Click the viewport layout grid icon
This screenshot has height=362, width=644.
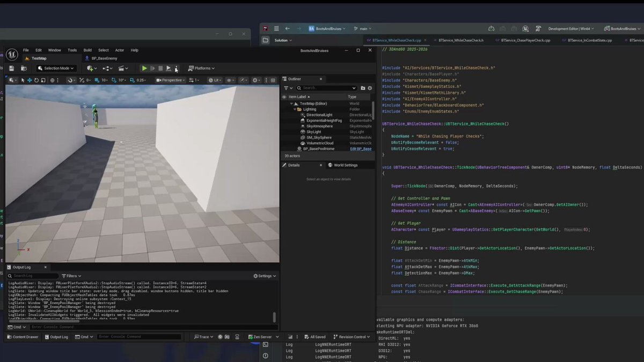[273, 80]
